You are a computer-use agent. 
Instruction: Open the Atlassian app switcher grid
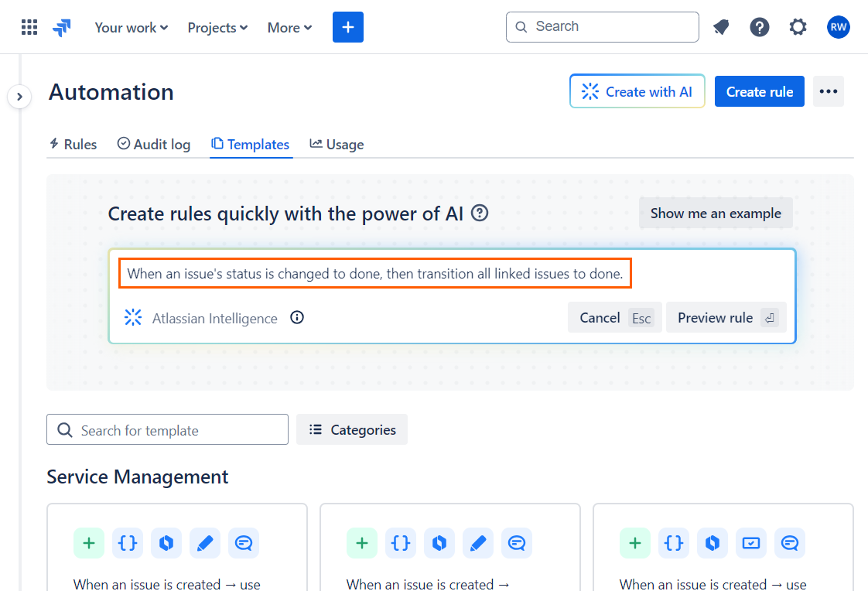pos(29,26)
